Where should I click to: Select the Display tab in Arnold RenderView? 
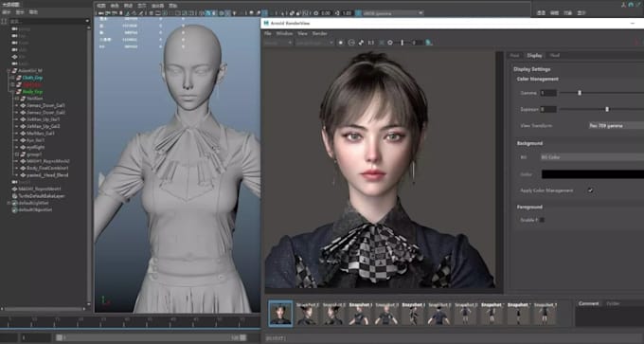pos(534,56)
